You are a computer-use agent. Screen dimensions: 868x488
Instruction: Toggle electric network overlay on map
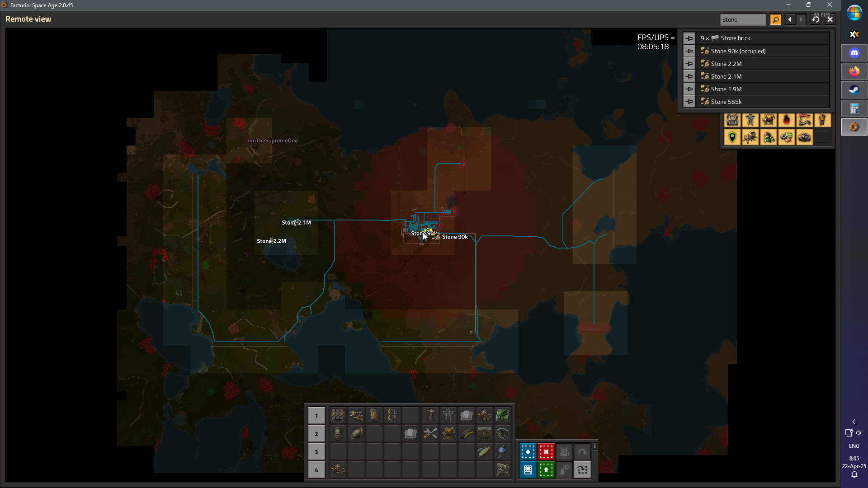[x=750, y=120]
